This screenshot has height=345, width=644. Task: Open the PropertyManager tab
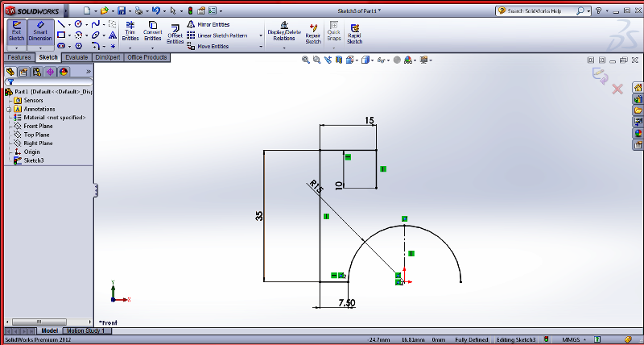click(24, 72)
